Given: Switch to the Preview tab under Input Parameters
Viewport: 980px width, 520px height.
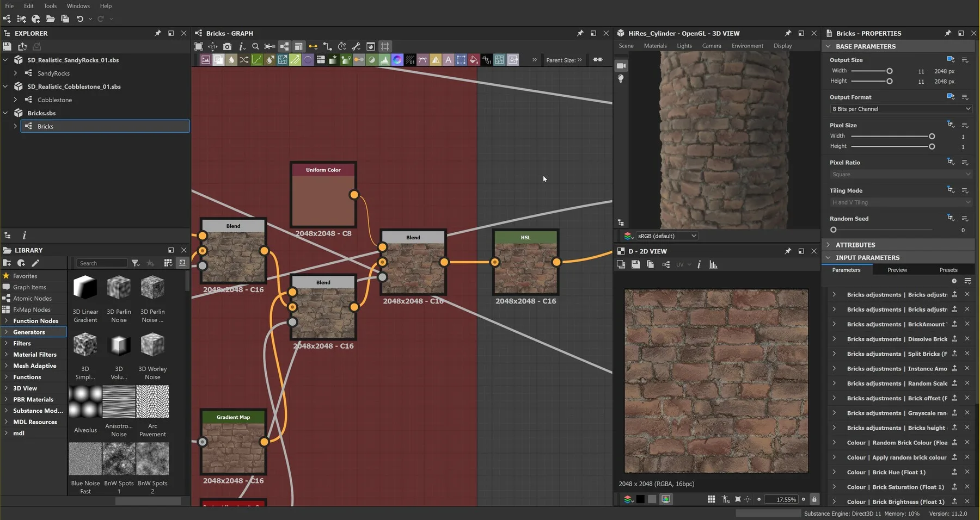Looking at the screenshot, I should click(x=897, y=270).
